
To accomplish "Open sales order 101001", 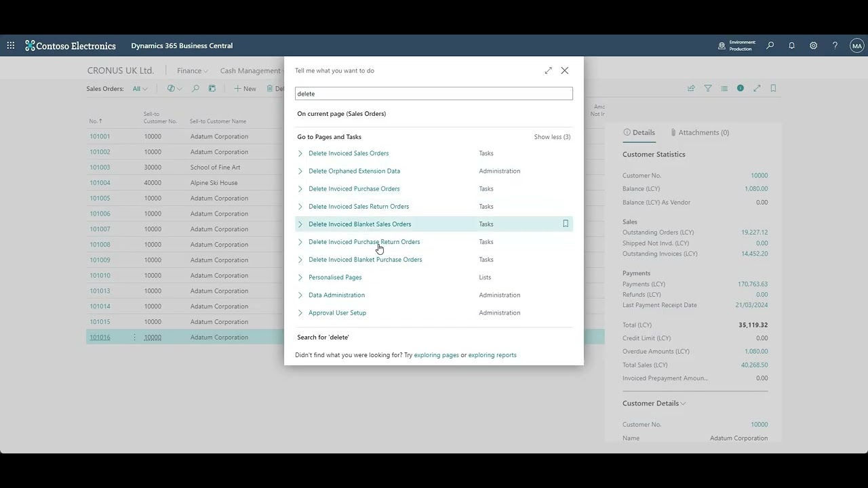I will coord(100,136).
